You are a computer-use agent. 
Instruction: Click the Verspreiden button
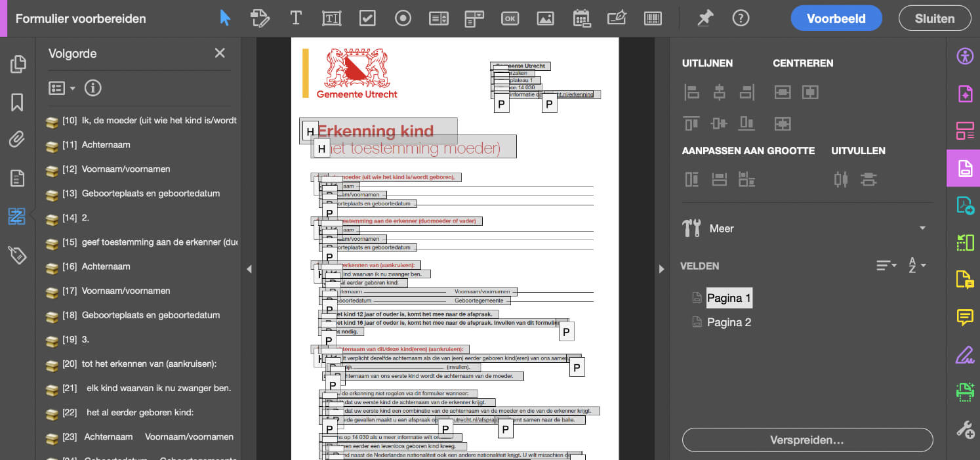(x=807, y=440)
